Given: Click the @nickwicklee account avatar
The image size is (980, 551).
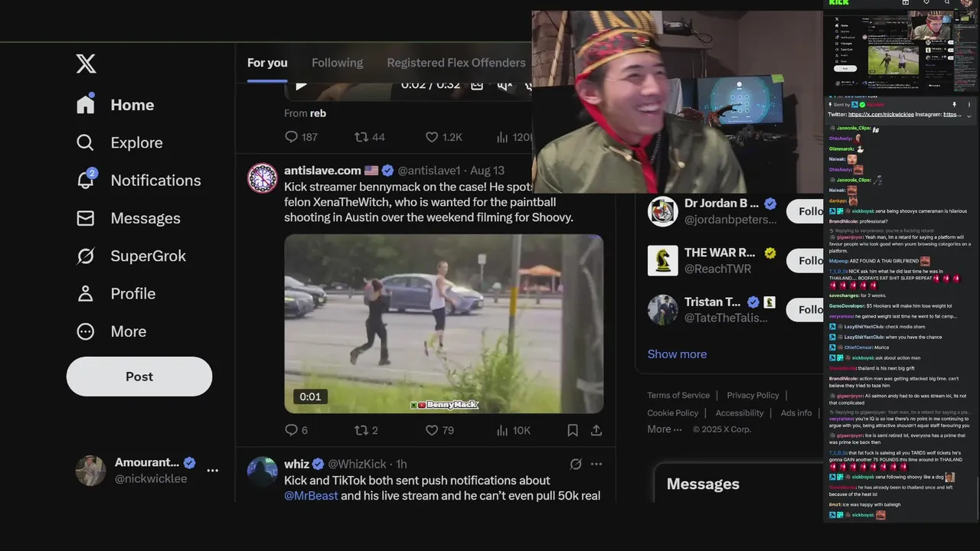Looking at the screenshot, I should click(x=90, y=471).
